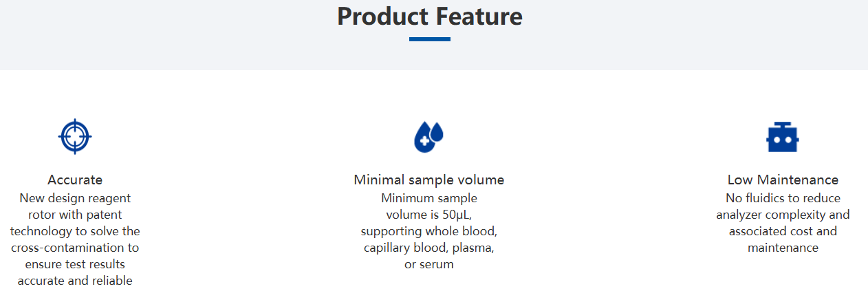The width and height of the screenshot is (868, 291).
Task: Click the 'capillary blood, plasma,' text line
Action: click(x=429, y=248)
